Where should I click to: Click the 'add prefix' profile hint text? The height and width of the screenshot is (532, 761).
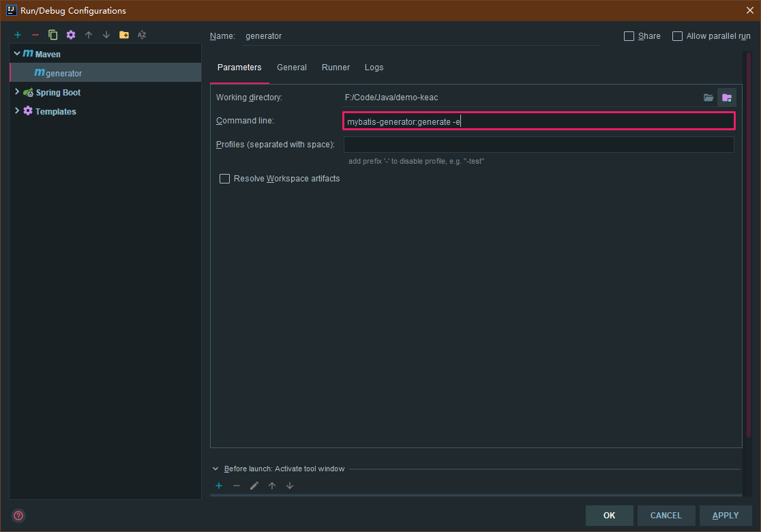pyautogui.click(x=417, y=161)
